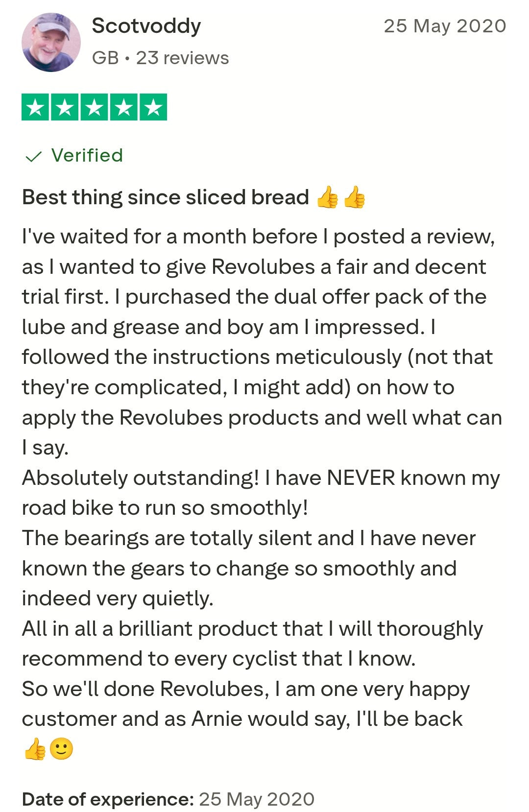Image resolution: width=529 pixels, height=812 pixels.
Task: Click the second thumbs-up emoji in title
Action: [x=354, y=198]
